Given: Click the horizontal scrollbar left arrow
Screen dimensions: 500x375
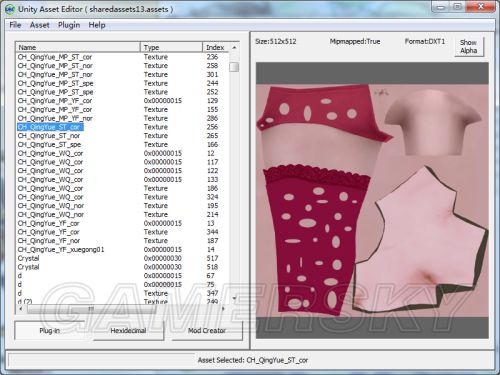Looking at the screenshot, I should (21, 309).
